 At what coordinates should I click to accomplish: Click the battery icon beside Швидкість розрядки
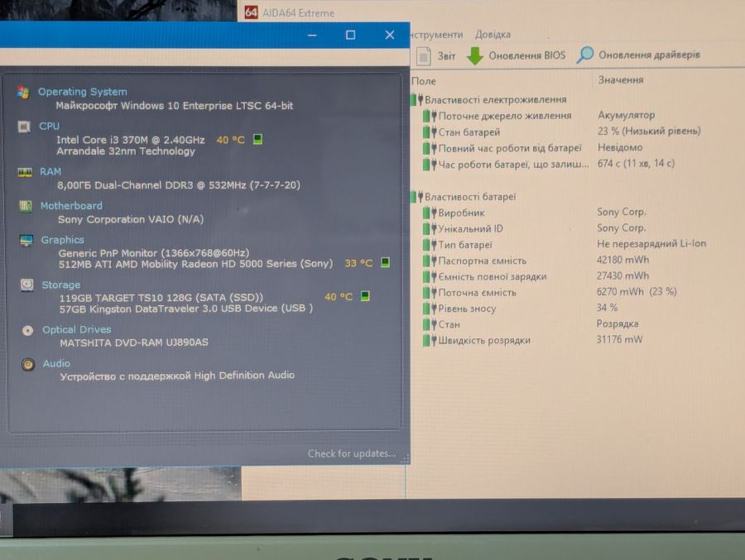pyautogui.click(x=429, y=341)
